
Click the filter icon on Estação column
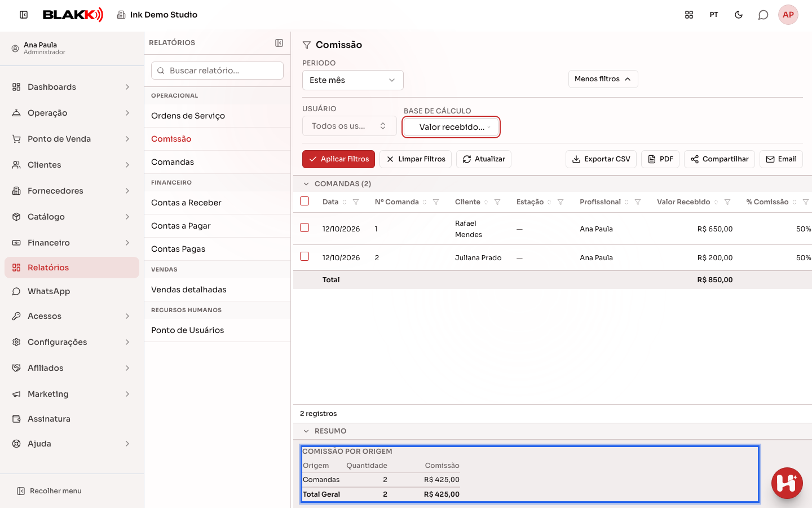pos(561,202)
